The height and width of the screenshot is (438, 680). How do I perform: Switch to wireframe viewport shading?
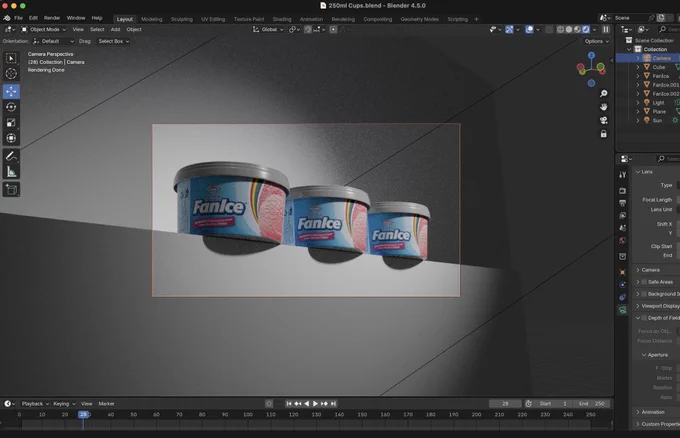click(560, 29)
